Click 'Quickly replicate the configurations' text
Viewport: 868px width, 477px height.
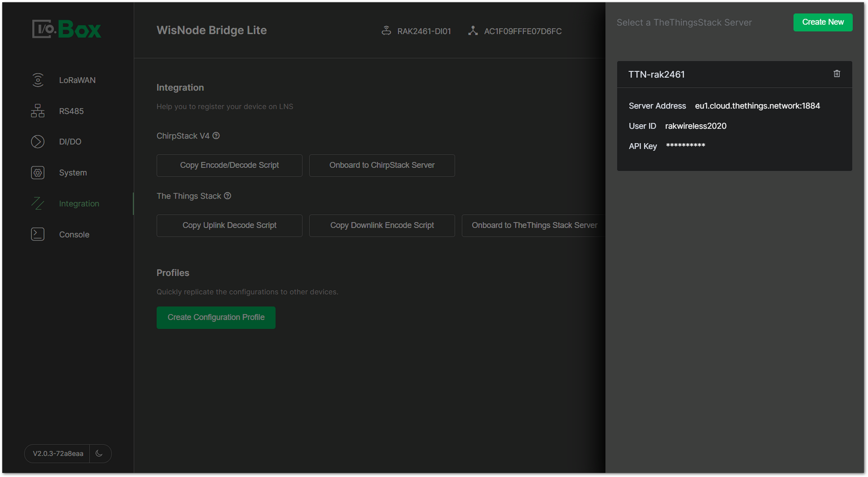247,292
